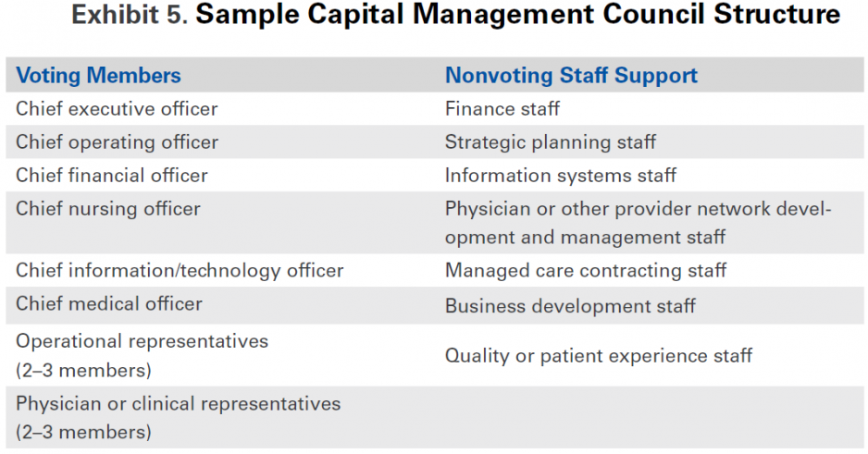Select Chief financial officer text
Screen dimensions: 868x454
pos(112,176)
